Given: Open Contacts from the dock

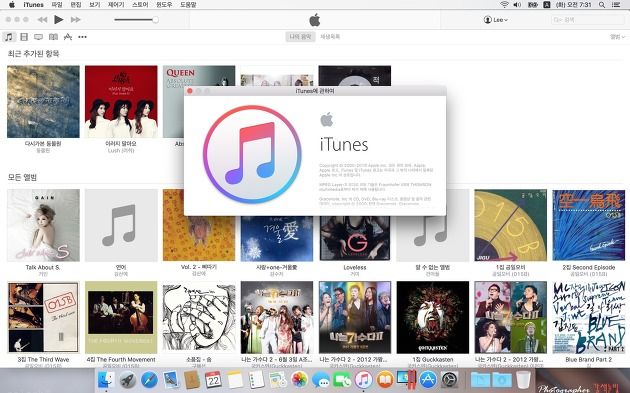Looking at the screenshot, I should point(192,379).
